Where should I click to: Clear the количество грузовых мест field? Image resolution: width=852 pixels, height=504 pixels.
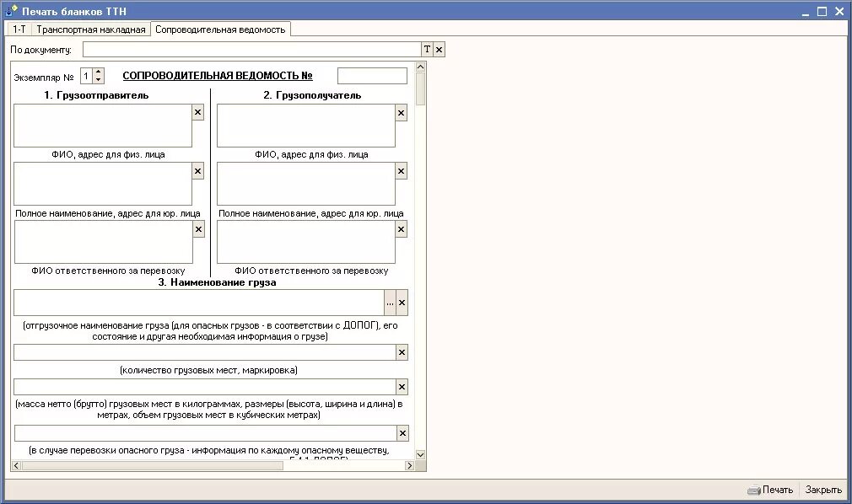402,352
